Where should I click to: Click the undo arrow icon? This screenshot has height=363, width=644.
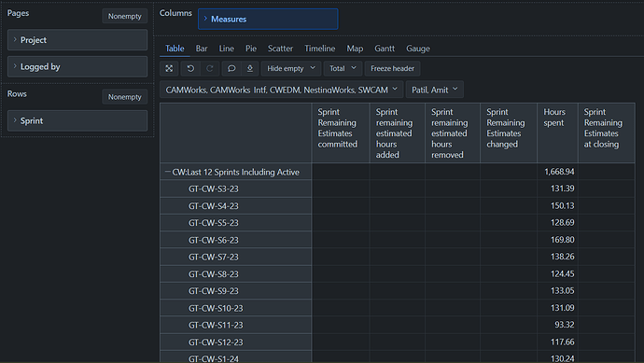pyautogui.click(x=190, y=68)
